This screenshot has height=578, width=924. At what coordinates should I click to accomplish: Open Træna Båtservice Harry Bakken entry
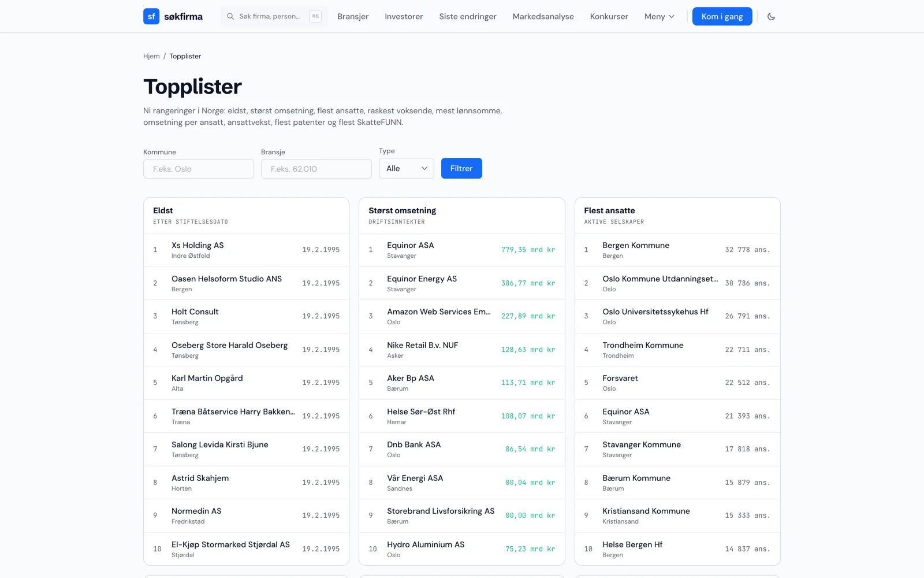[x=247, y=416]
